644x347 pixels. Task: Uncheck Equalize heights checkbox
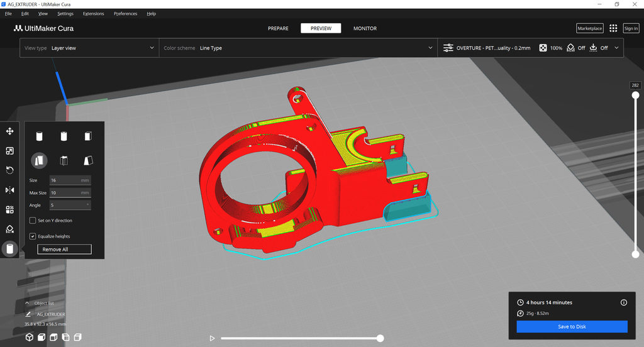[33, 236]
